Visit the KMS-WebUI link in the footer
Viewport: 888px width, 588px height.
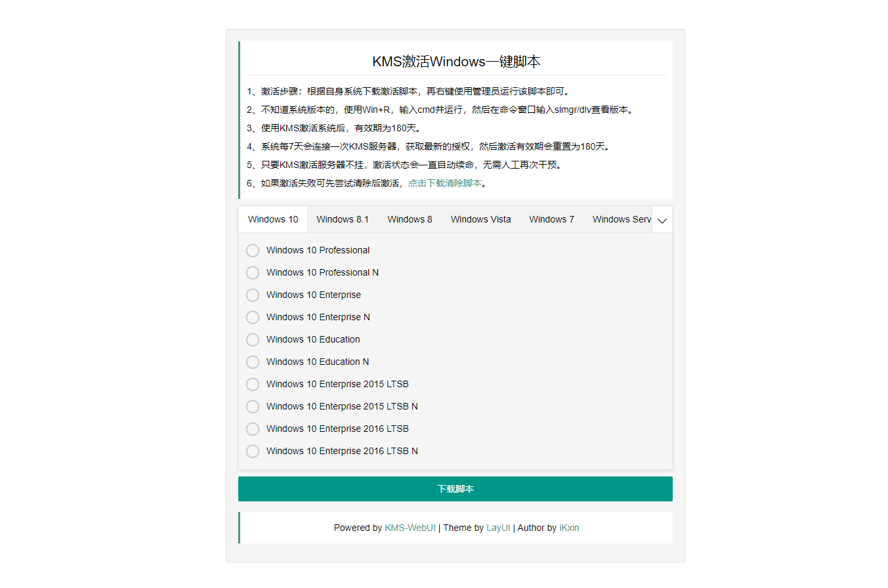[x=410, y=528]
